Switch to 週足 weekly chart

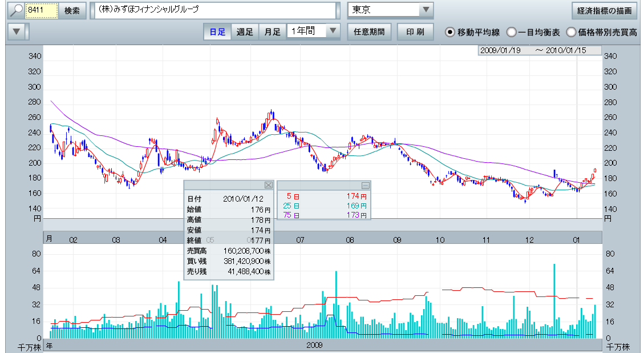pos(245,32)
